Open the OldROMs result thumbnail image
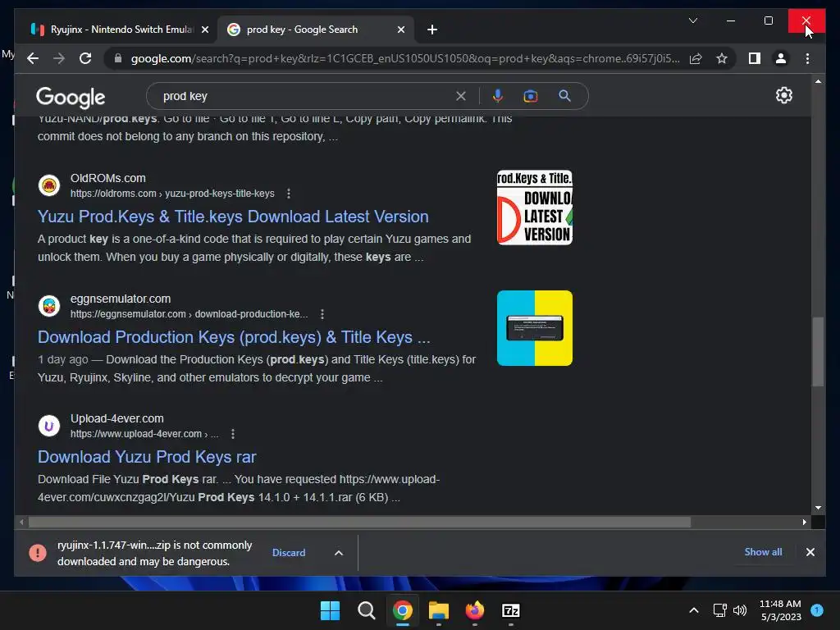The image size is (840, 630). click(x=535, y=208)
